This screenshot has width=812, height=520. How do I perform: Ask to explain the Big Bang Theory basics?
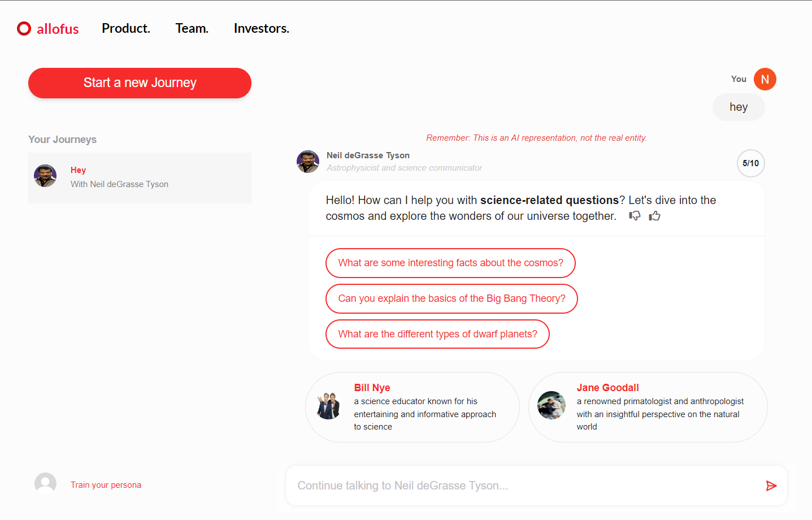point(451,298)
